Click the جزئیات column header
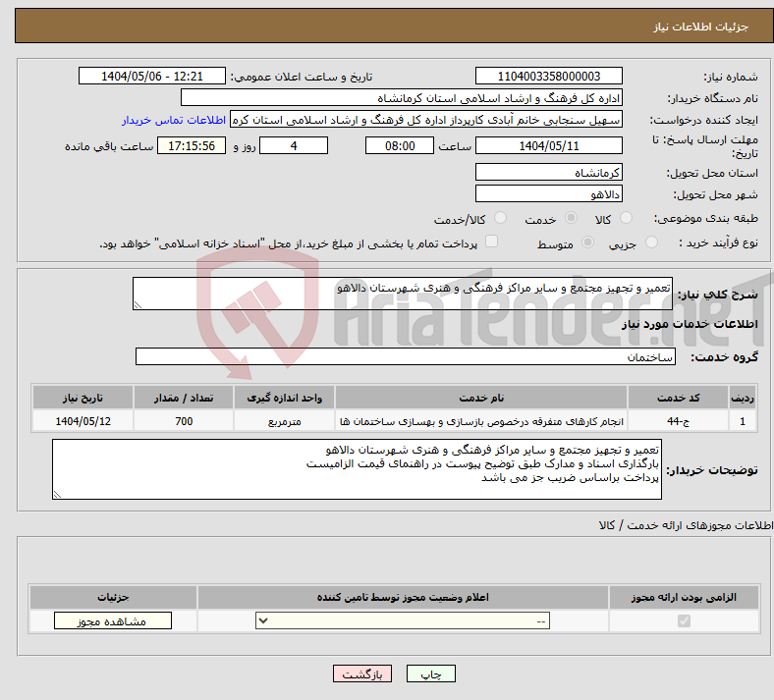This screenshot has width=774, height=700. pos(113,597)
